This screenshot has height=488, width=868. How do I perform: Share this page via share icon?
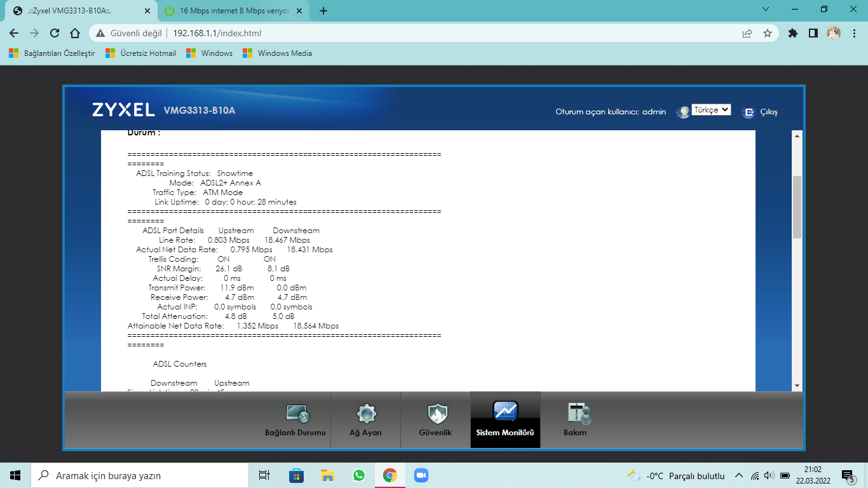click(747, 33)
